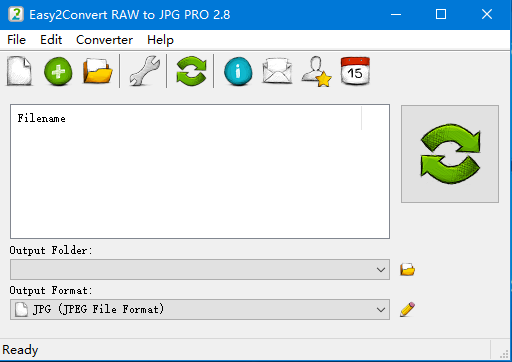This screenshot has width=512, height=362.
Task: Click the envelope mail icon
Action: (x=277, y=71)
